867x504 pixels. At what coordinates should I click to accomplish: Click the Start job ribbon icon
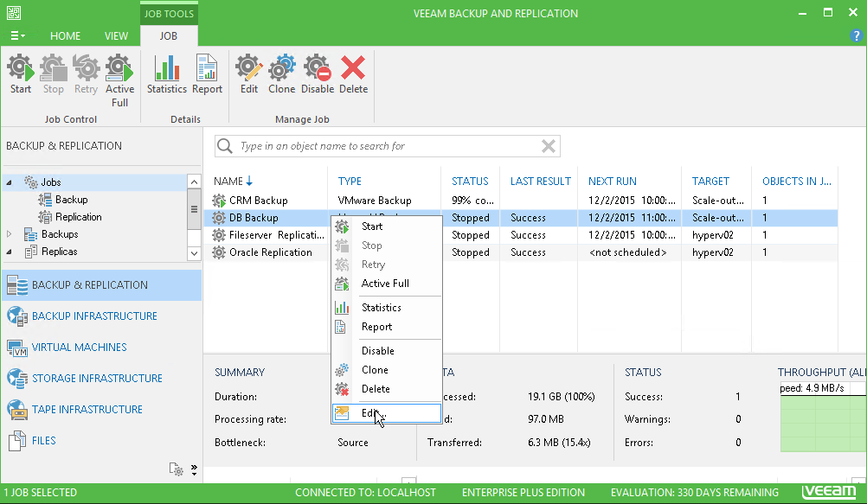(x=21, y=74)
